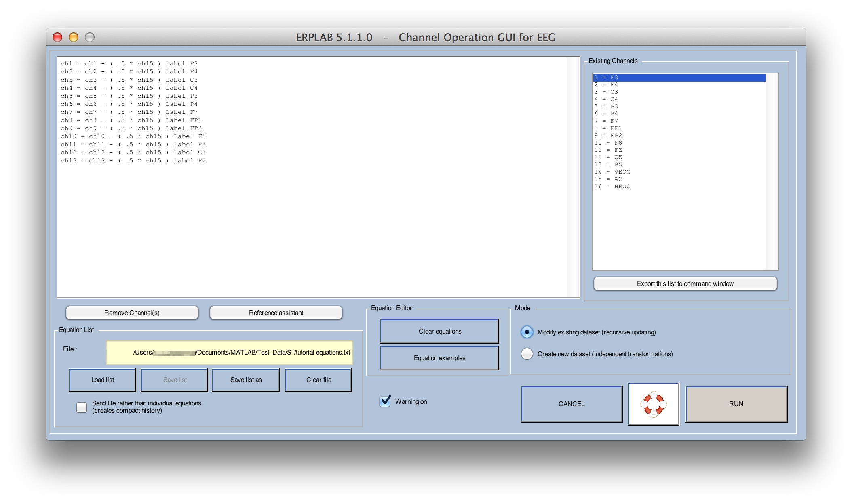Viewport: 852px width, 504px height.
Task: Select channel 10 = F8 in list
Action: coord(679,143)
